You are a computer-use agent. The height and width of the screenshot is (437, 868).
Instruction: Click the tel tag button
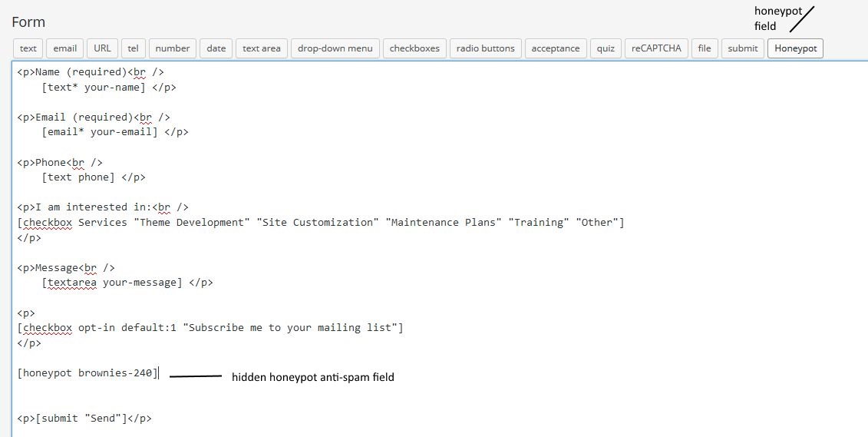pos(133,48)
